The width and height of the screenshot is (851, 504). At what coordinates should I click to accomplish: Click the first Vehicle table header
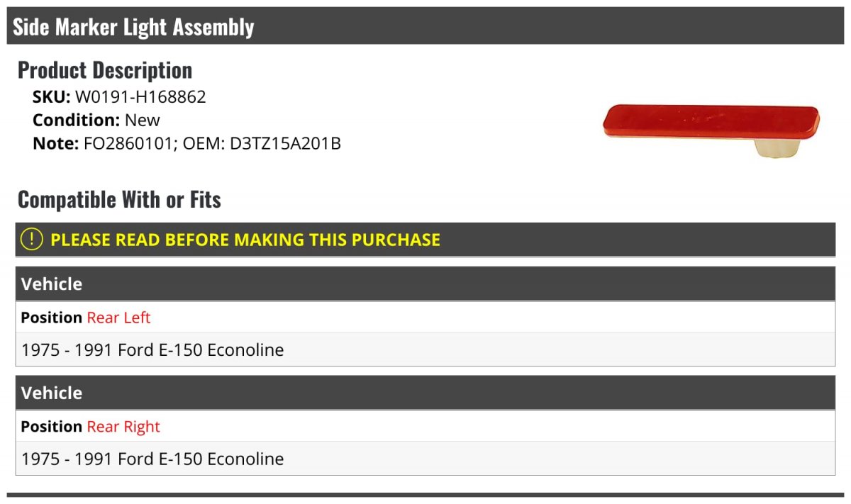point(425,284)
